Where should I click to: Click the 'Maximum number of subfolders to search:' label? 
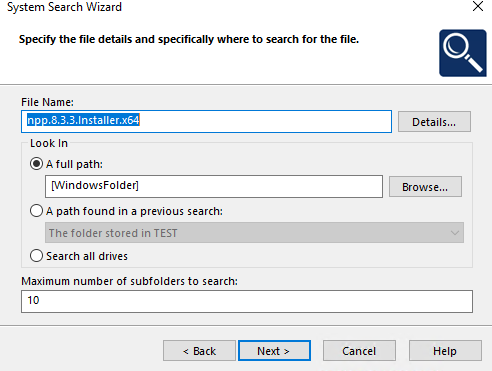pos(129,281)
